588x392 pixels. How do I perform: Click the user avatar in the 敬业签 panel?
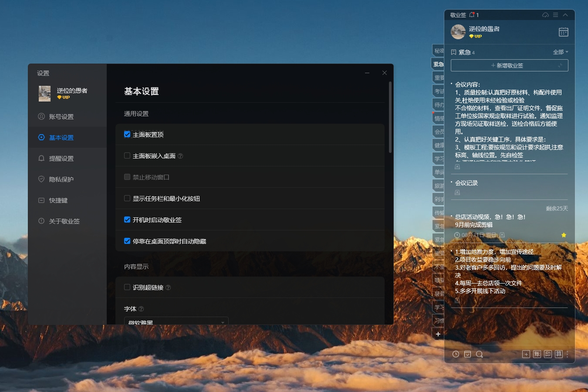458,32
